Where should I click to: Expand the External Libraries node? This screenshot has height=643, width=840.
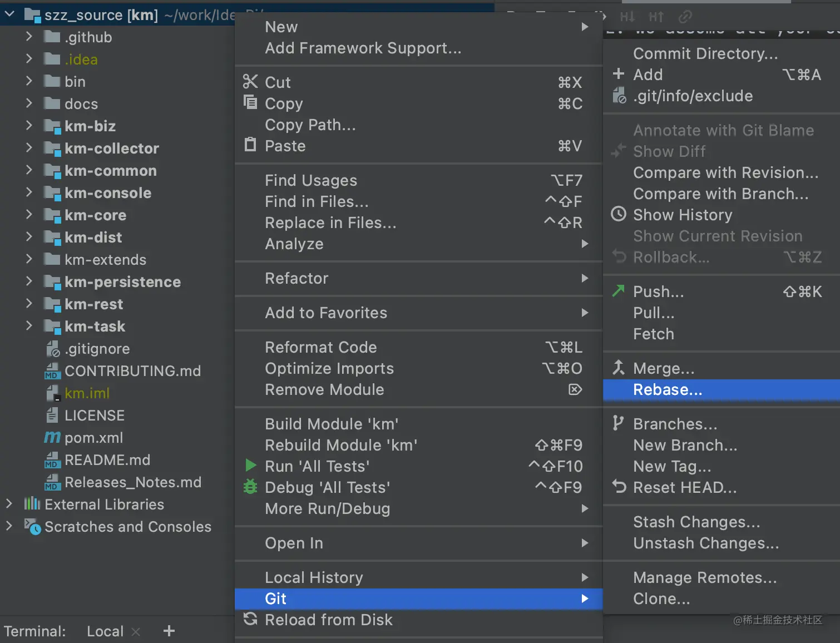click(9, 504)
